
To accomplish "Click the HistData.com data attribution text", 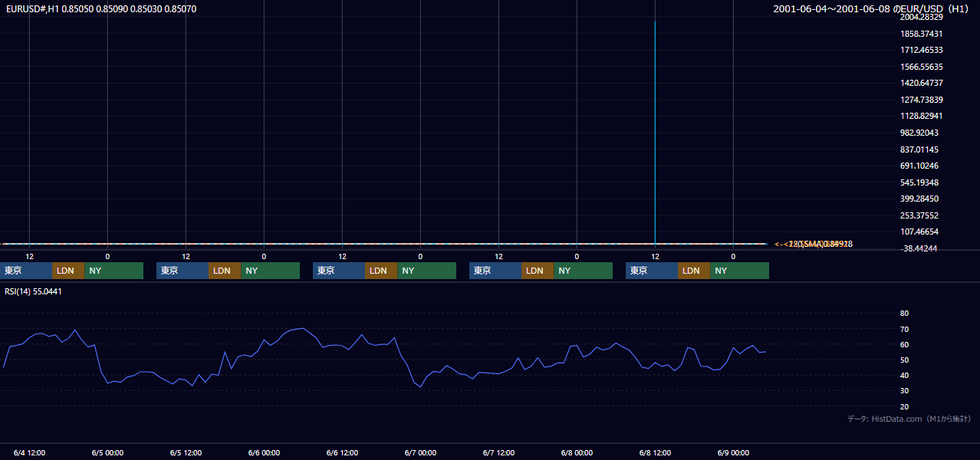I will click(x=909, y=419).
